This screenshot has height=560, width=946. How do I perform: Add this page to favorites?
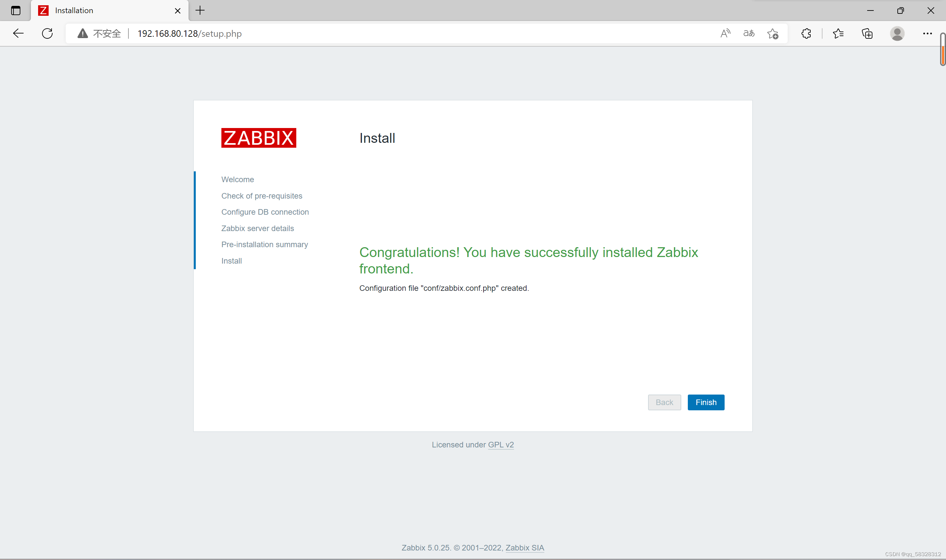(773, 33)
